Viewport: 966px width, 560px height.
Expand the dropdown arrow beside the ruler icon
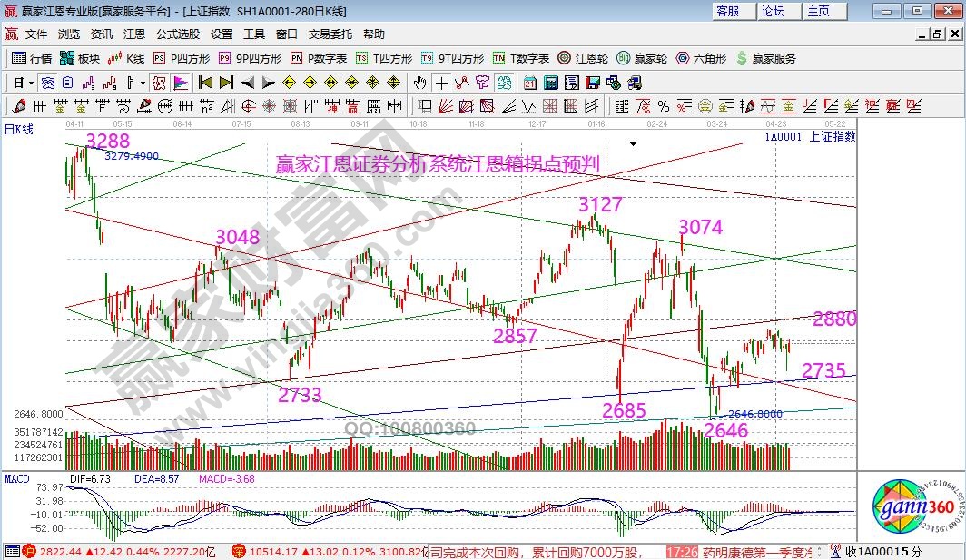click(142, 83)
